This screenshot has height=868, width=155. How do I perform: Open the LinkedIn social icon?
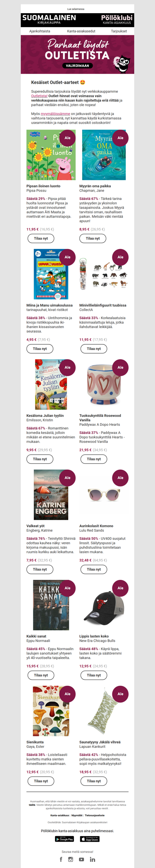92,859
